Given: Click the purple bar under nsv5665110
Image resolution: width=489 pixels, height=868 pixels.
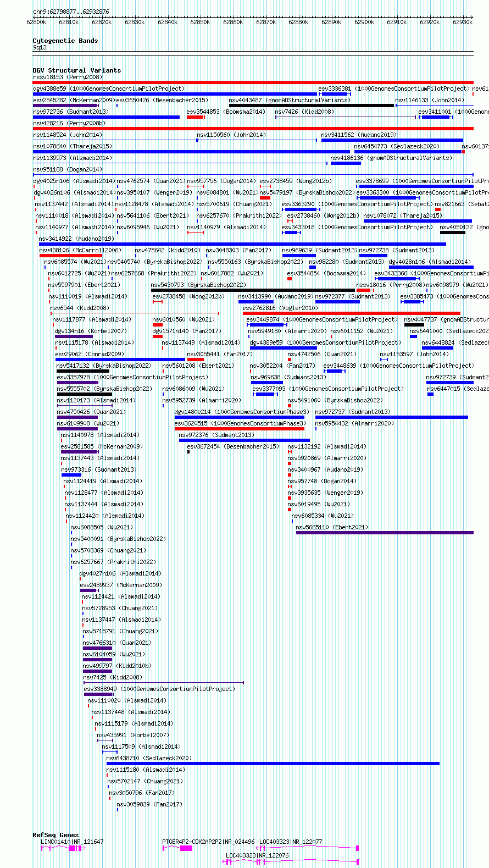Looking at the screenshot, I should 385,533.
